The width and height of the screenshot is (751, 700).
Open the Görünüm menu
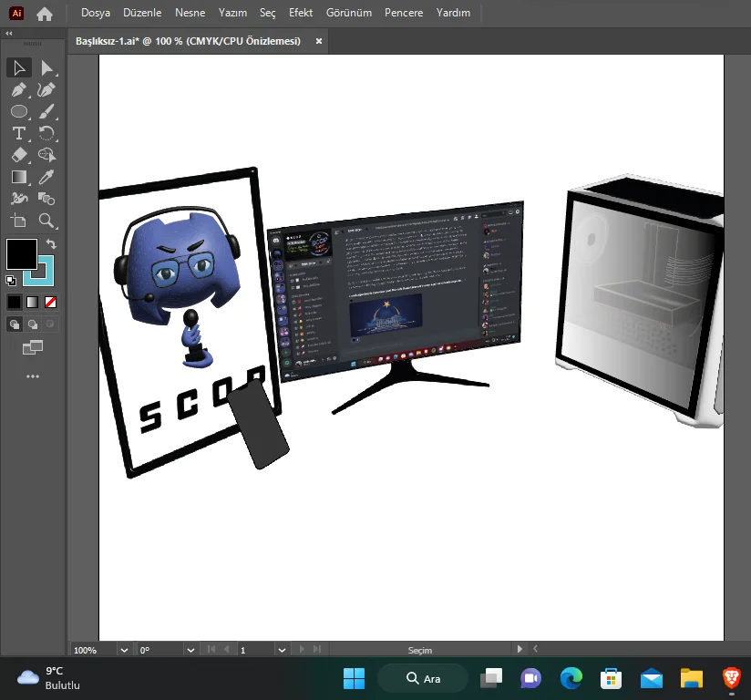349,13
